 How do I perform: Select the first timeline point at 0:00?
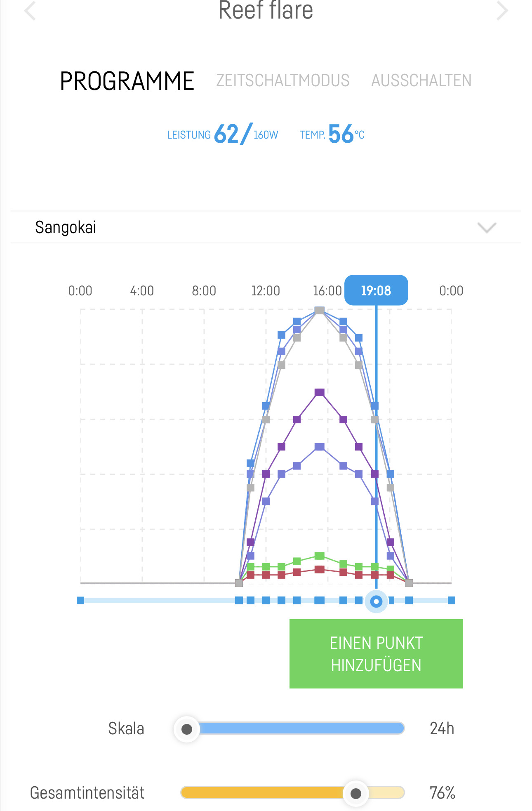pos(80,601)
